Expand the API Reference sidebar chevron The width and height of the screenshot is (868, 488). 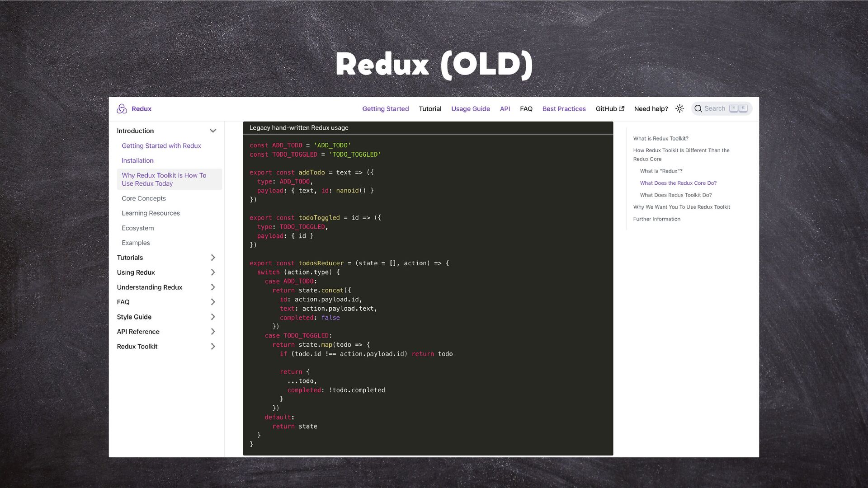[x=213, y=332]
